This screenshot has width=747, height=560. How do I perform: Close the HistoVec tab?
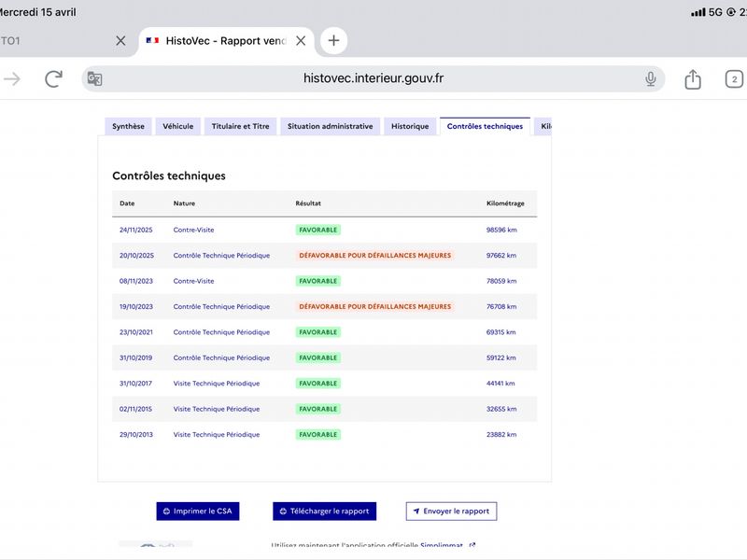(x=301, y=41)
